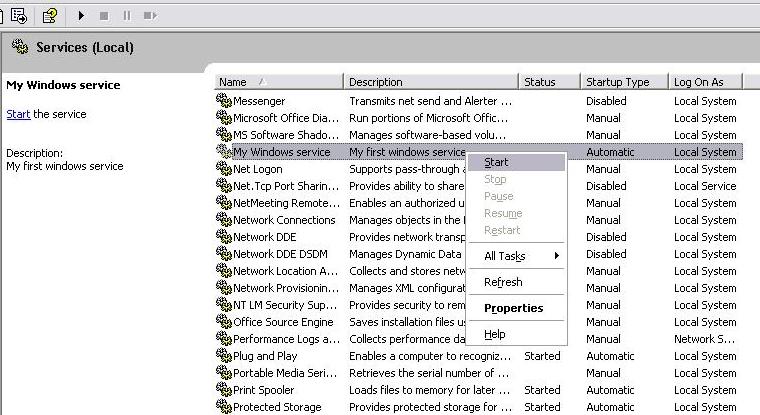Click the Net Logon service icon

(223, 168)
